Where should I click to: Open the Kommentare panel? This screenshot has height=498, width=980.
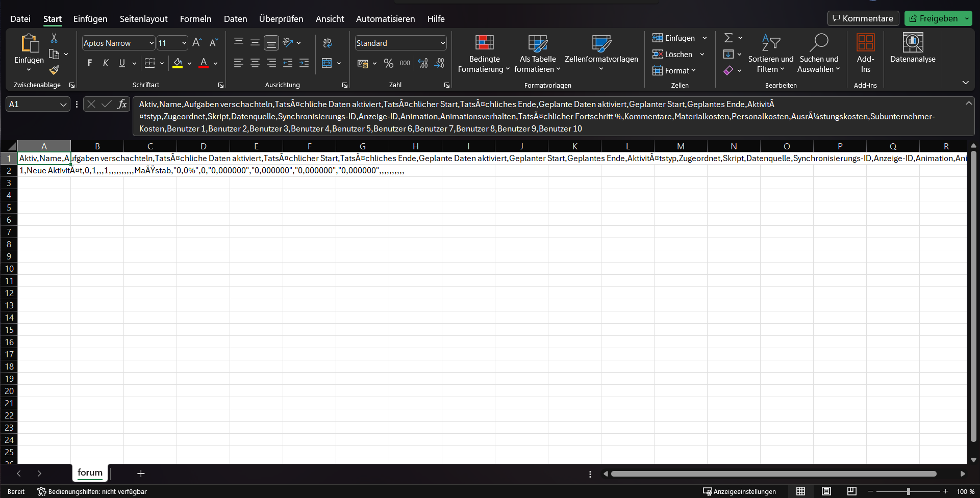pyautogui.click(x=863, y=18)
